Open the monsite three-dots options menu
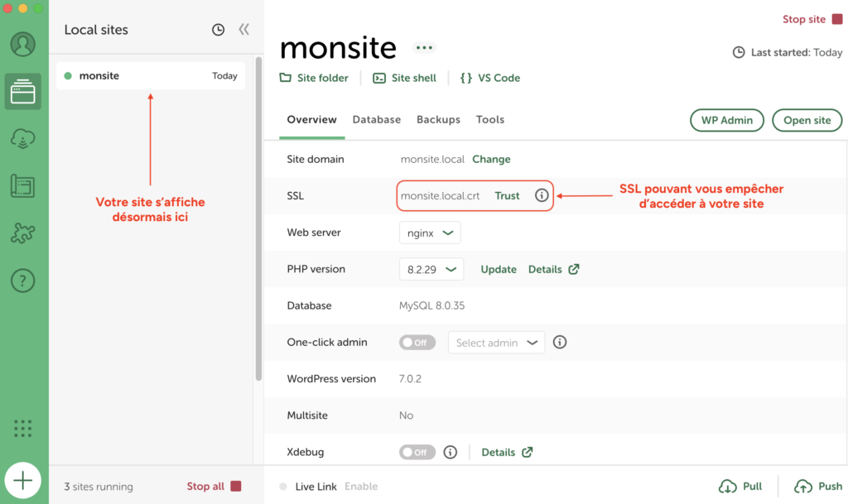The width and height of the screenshot is (848, 504). point(425,47)
